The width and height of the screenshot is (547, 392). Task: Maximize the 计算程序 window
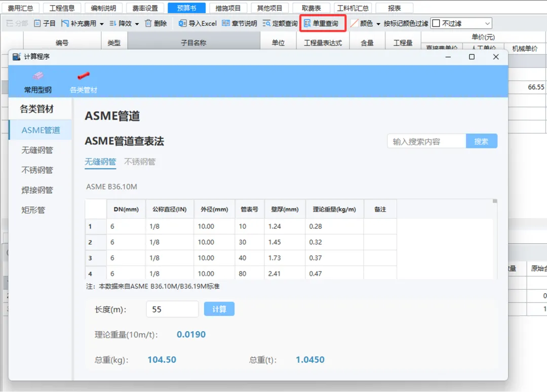pos(472,57)
